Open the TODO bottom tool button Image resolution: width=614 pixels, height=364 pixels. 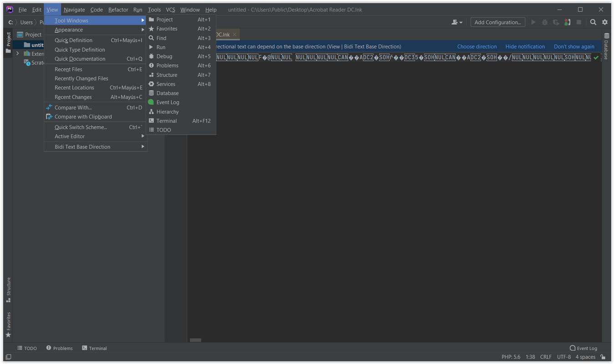click(x=27, y=348)
